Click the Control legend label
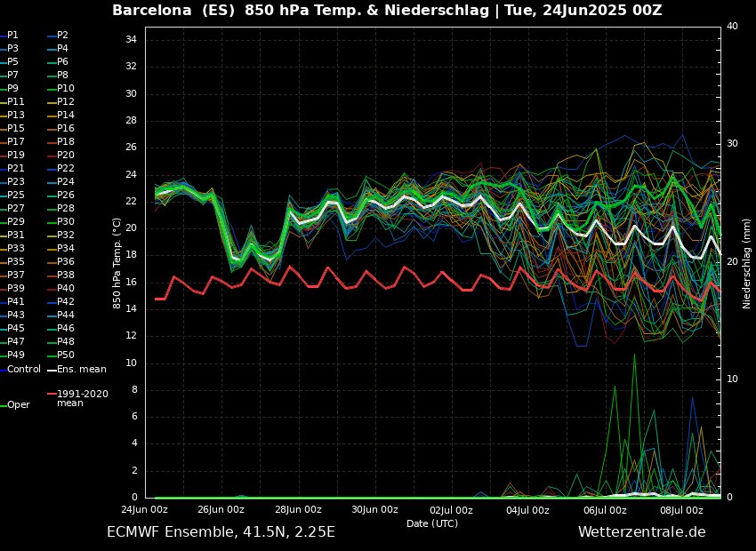Screen dimensions: 756x551 [24, 370]
